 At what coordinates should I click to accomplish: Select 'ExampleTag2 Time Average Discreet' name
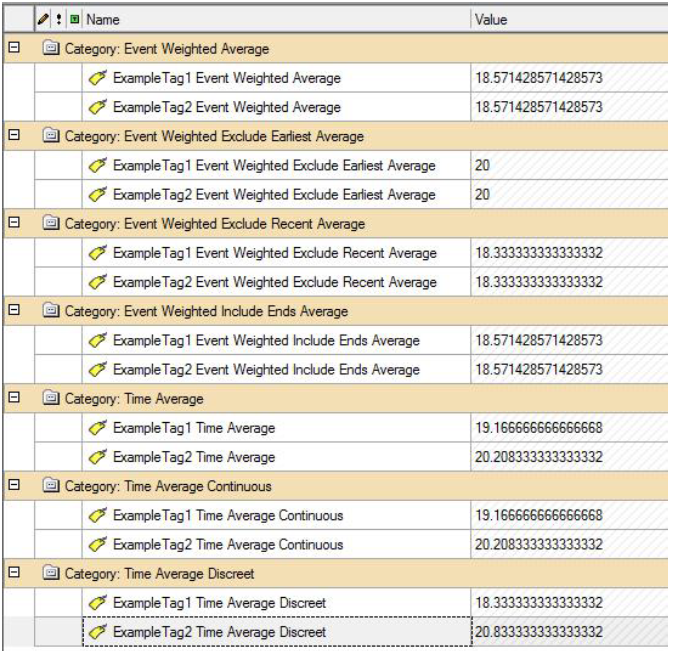click(x=220, y=632)
